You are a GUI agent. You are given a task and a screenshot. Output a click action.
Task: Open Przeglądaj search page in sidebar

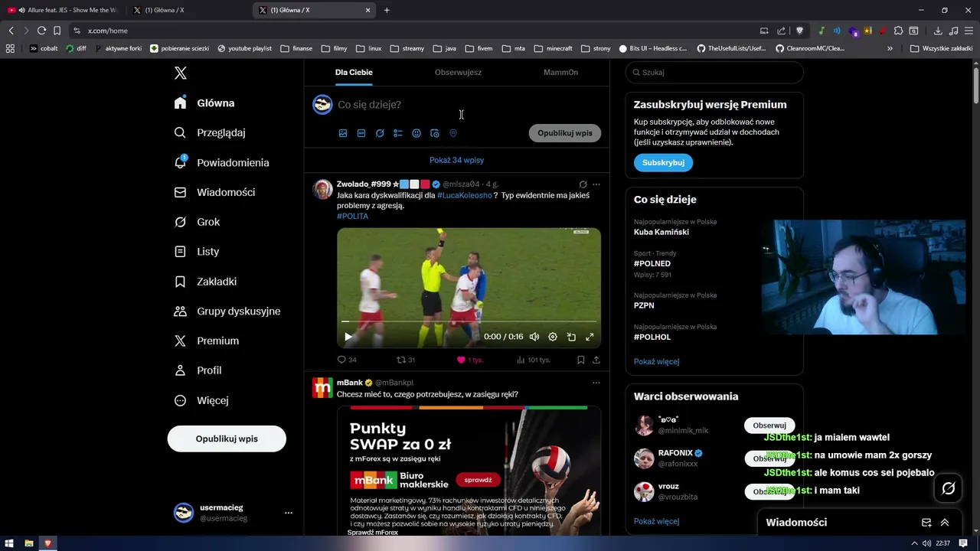[211, 132]
